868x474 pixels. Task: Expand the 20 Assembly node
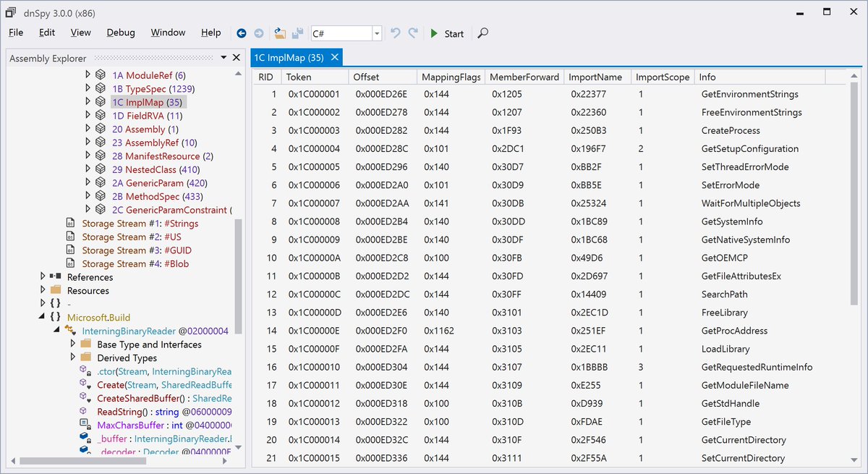coord(88,129)
